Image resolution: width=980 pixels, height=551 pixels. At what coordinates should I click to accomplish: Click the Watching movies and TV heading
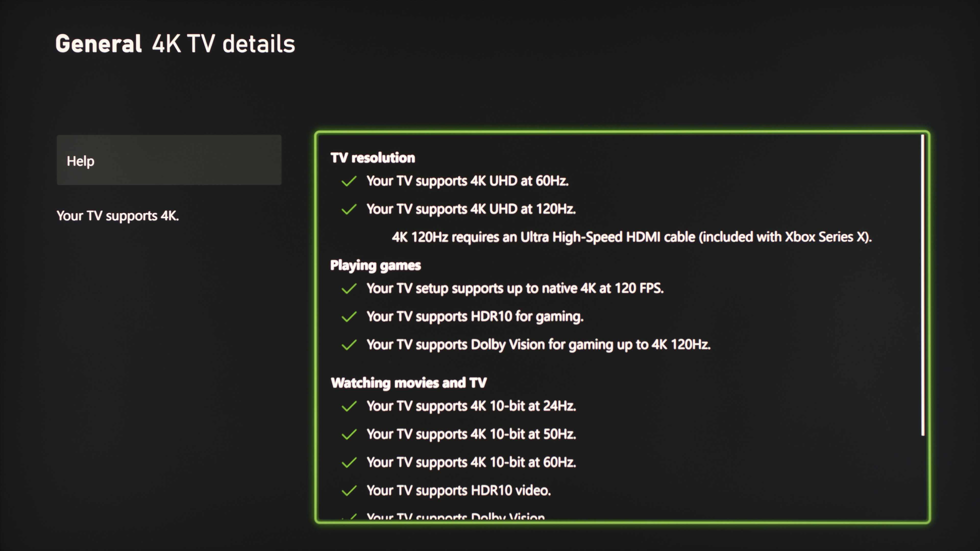(x=409, y=383)
